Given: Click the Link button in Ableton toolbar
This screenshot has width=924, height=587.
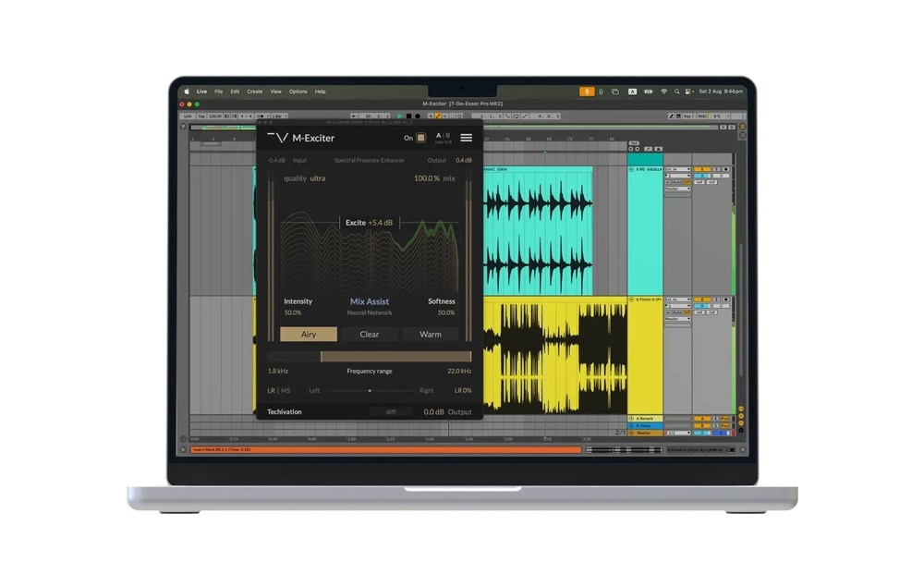Looking at the screenshot, I should pos(188,116).
